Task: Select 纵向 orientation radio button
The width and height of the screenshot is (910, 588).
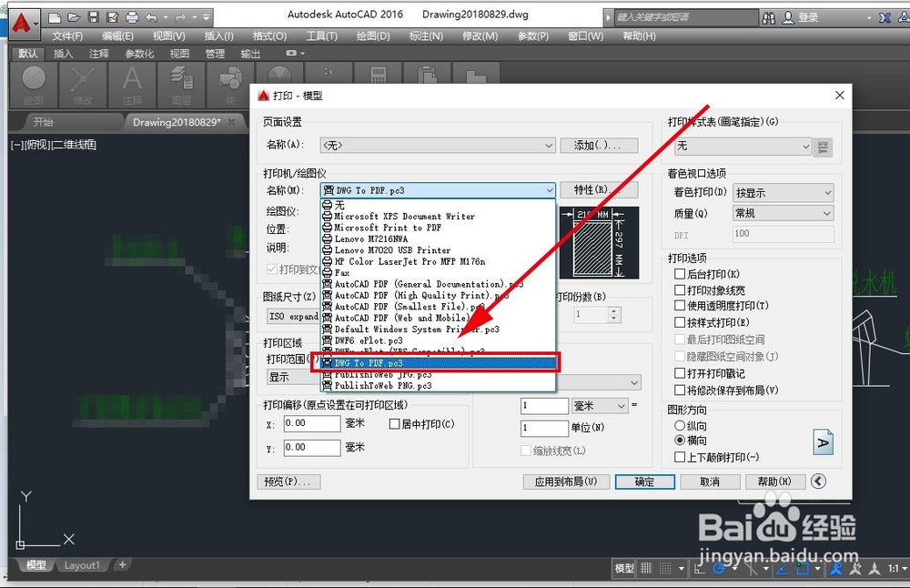Action: point(680,425)
